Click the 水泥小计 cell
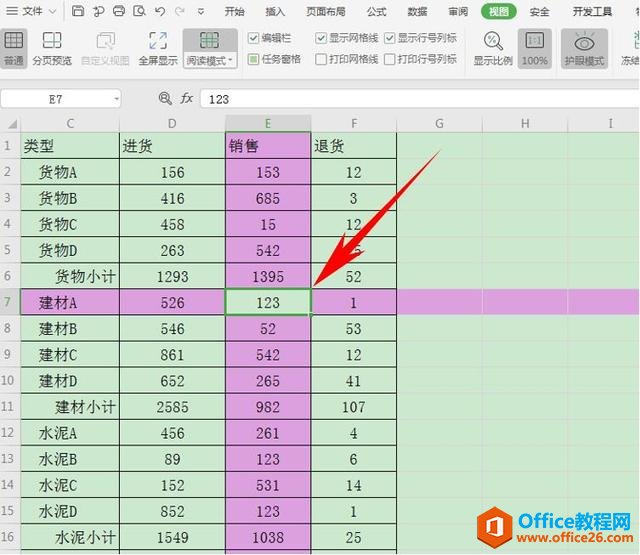This screenshot has height=555, width=640. [70, 537]
